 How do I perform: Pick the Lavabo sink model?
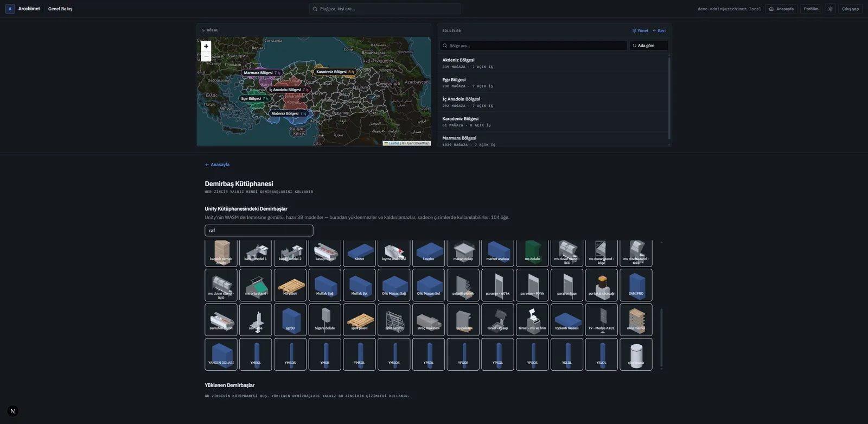[429, 253]
